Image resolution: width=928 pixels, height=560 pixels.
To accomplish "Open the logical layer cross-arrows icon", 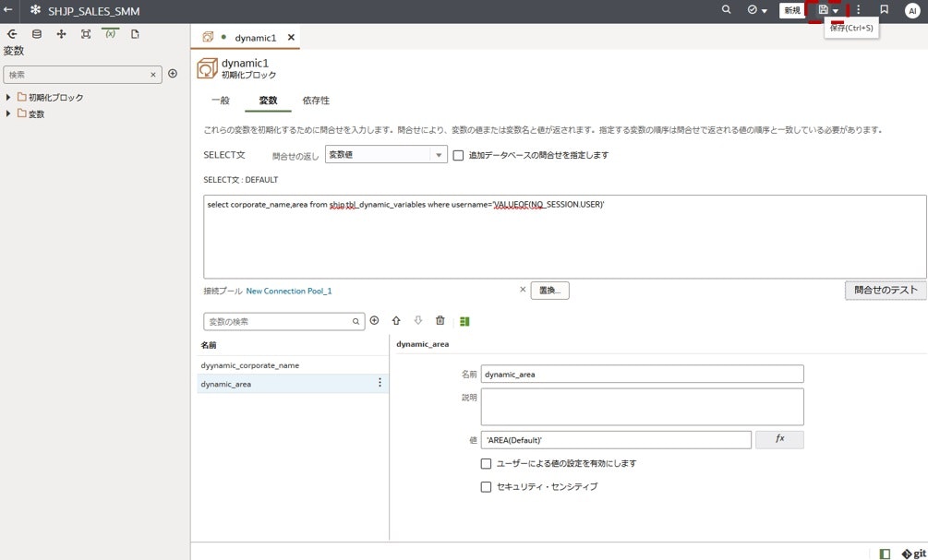I will pyautogui.click(x=61, y=34).
